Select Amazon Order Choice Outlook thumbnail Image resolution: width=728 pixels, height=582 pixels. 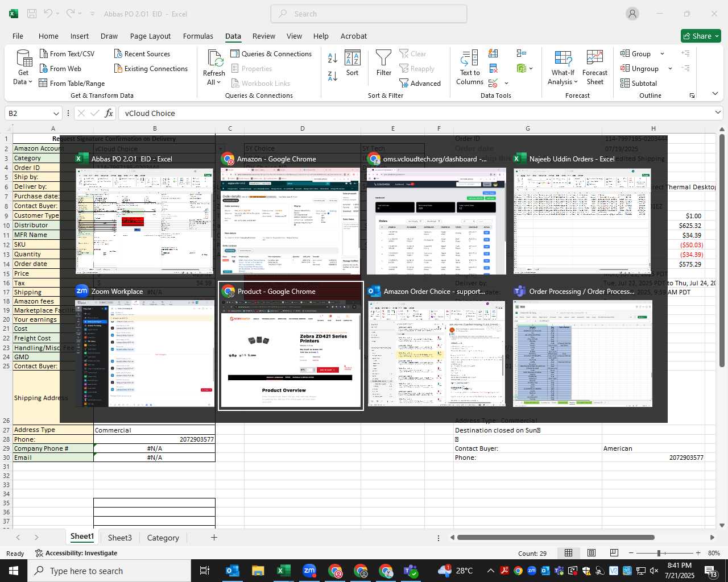436,346
